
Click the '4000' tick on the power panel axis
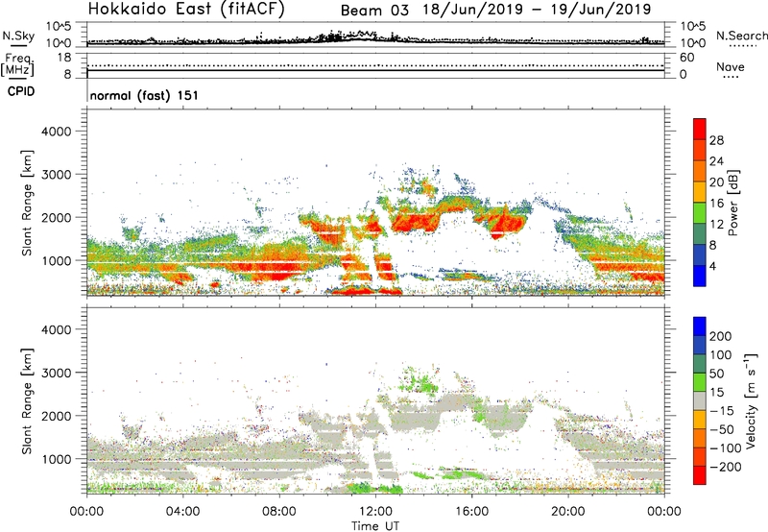(x=57, y=132)
